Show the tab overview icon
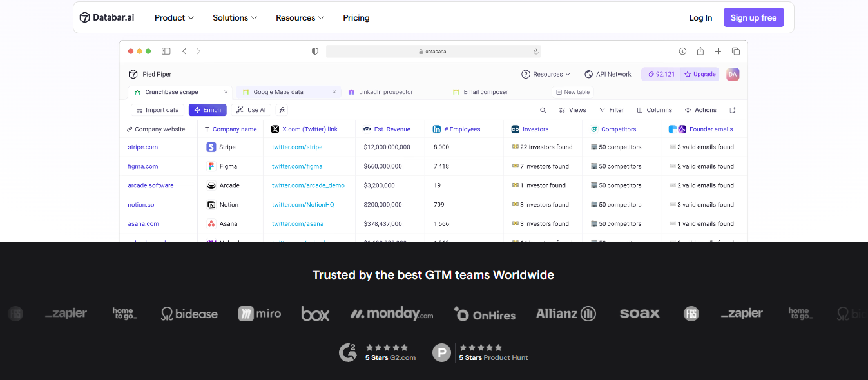The image size is (868, 380). [735, 51]
